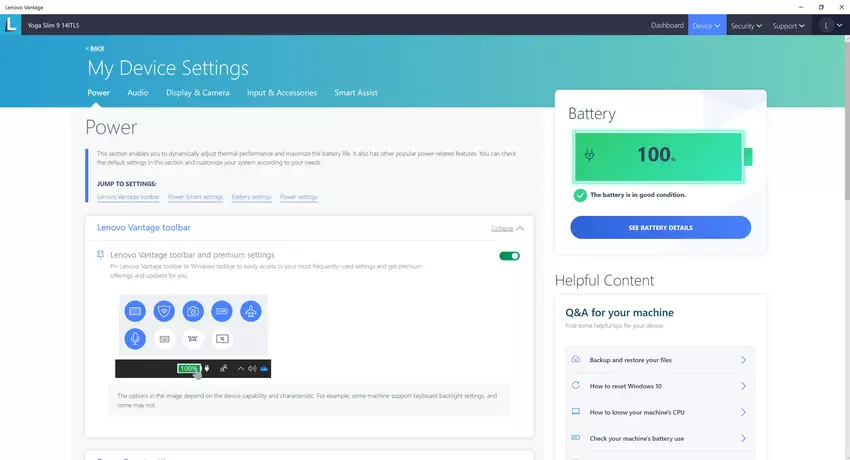Collapse the Lenovo Vantage toolbar section
Image resolution: width=850 pixels, height=460 pixels.
click(x=507, y=228)
